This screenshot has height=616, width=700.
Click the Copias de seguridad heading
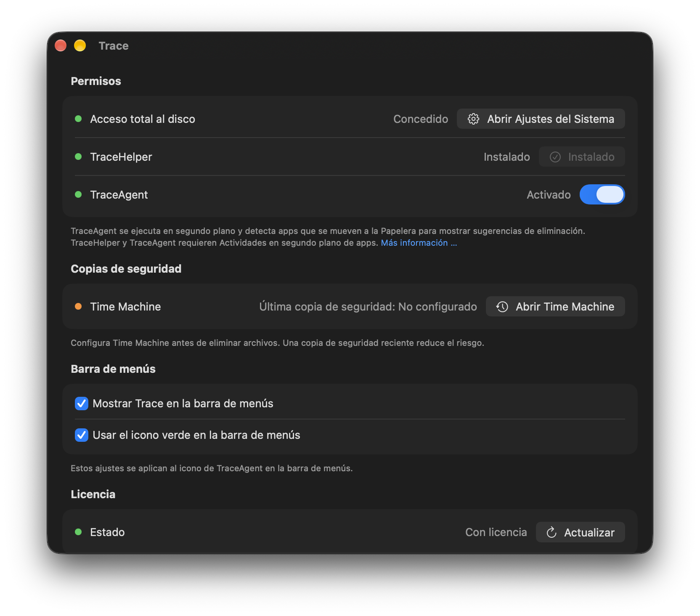[x=126, y=269]
